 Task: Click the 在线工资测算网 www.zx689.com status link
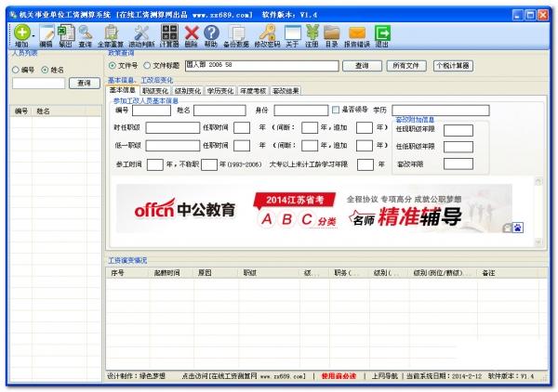[244, 376]
